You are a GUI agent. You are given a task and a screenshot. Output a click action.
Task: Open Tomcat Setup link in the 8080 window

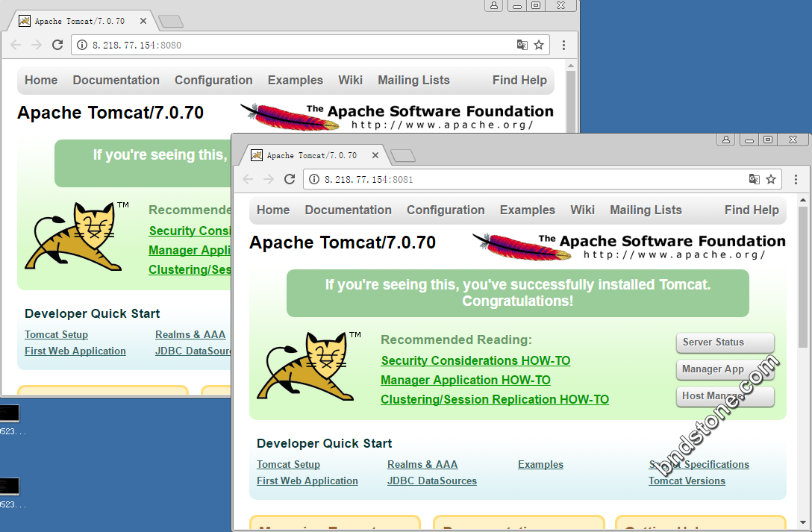click(57, 335)
